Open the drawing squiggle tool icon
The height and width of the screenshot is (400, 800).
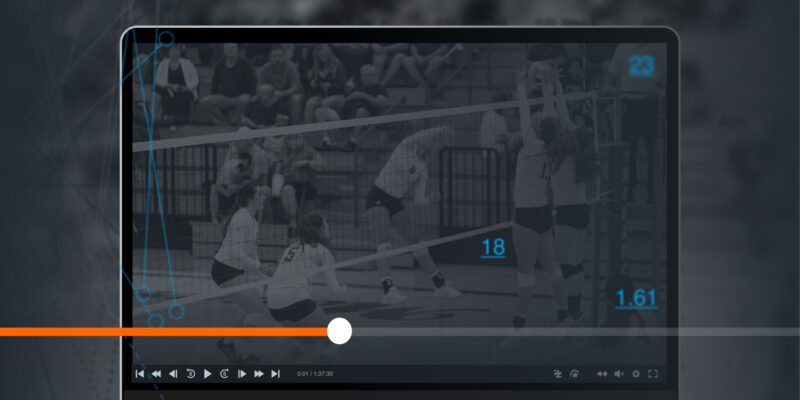tap(558, 374)
